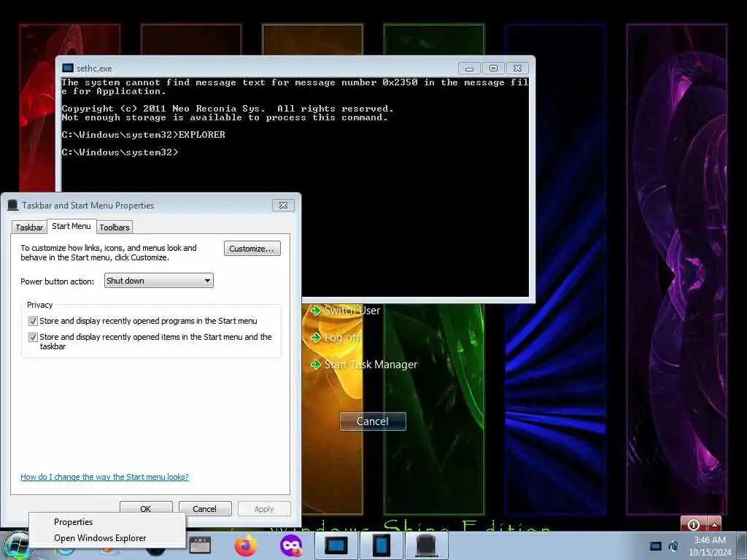Click Cancel in Taskbar Properties dialog
This screenshot has height=560, width=747.
tap(205, 508)
